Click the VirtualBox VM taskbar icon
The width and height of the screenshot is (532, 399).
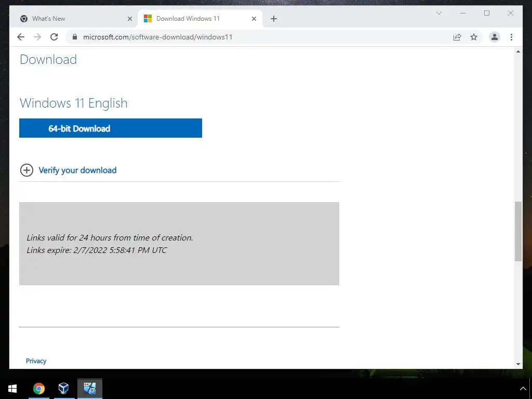(89, 389)
